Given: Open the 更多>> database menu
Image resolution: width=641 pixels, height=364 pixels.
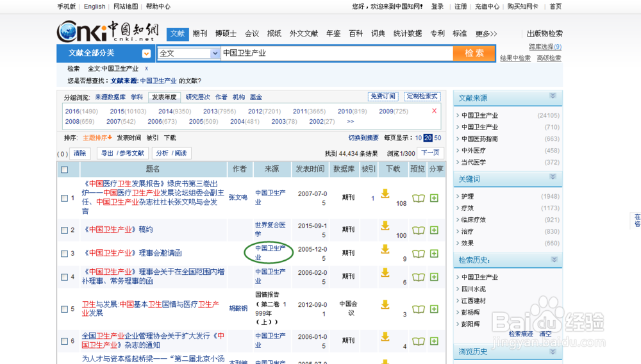Looking at the screenshot, I should point(486,33).
